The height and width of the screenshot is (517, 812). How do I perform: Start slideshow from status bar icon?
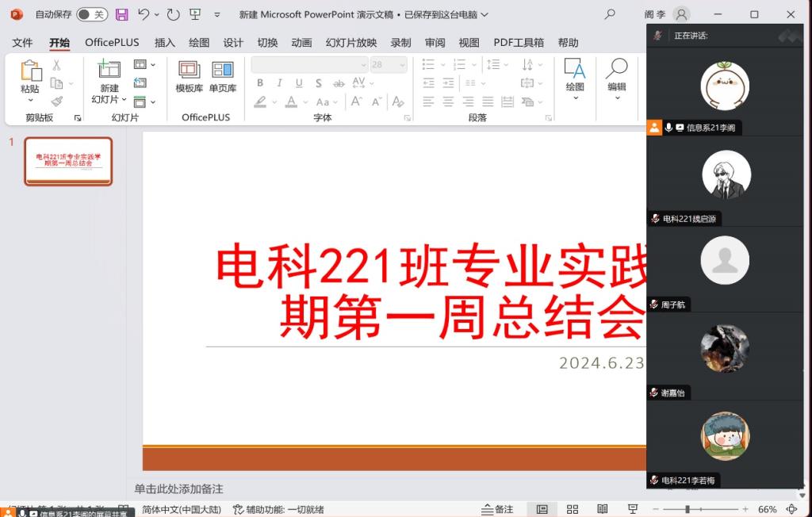[x=632, y=509]
